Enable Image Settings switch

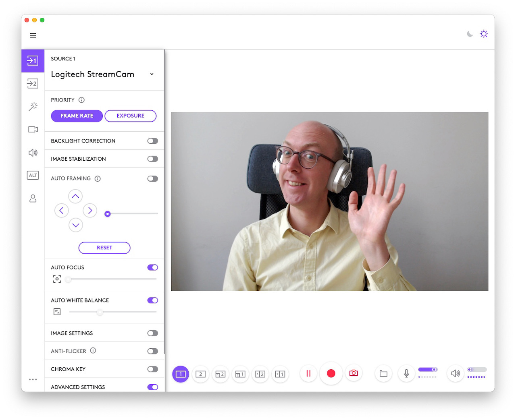point(153,333)
